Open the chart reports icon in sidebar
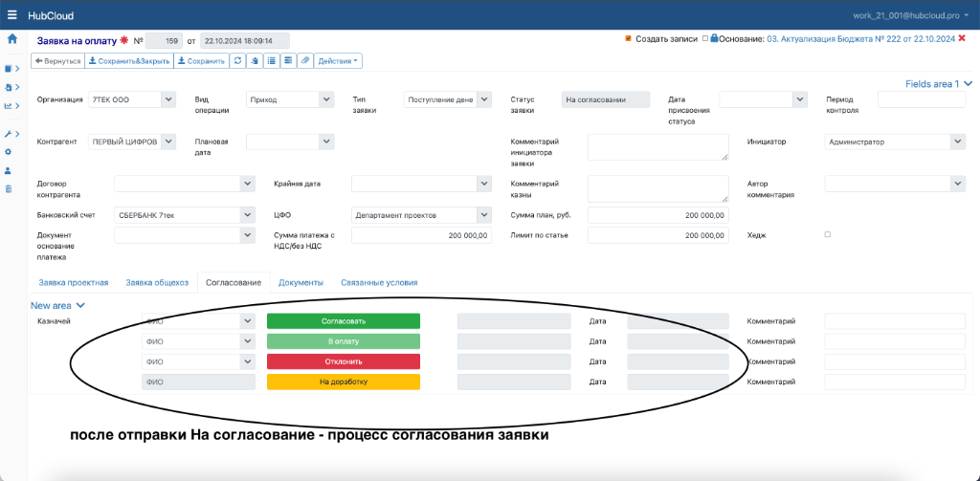Viewport: 980px width, 481px height. tap(9, 105)
